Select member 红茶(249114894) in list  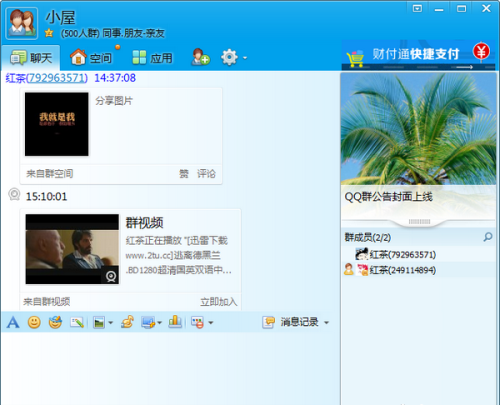(x=418, y=270)
